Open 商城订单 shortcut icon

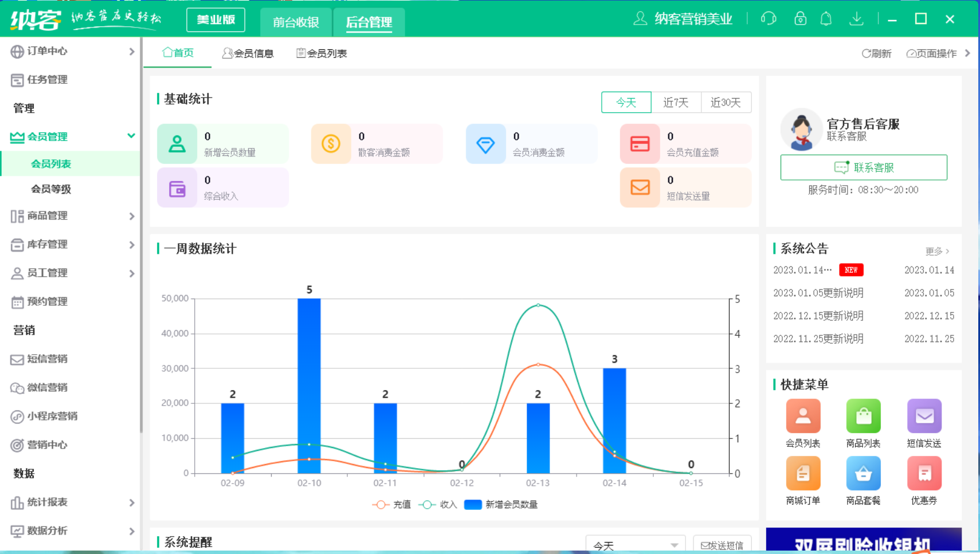pyautogui.click(x=803, y=473)
